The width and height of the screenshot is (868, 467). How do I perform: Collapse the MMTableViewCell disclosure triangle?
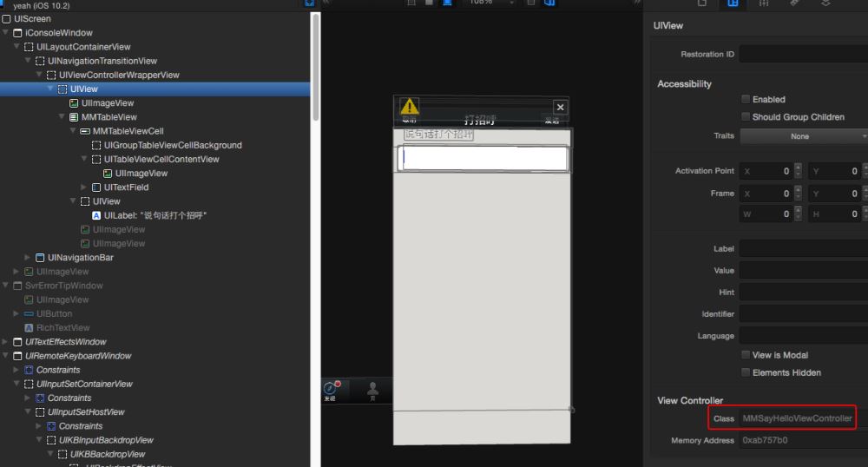pyautogui.click(x=72, y=131)
